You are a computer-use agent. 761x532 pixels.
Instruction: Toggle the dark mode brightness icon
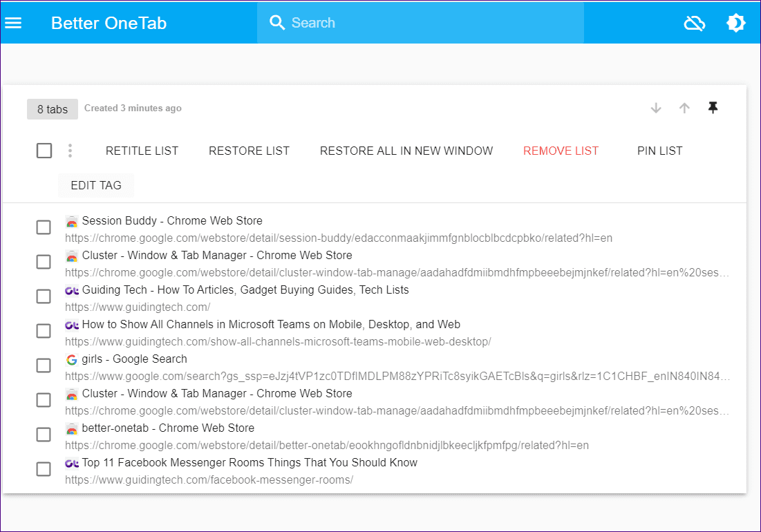click(x=735, y=23)
